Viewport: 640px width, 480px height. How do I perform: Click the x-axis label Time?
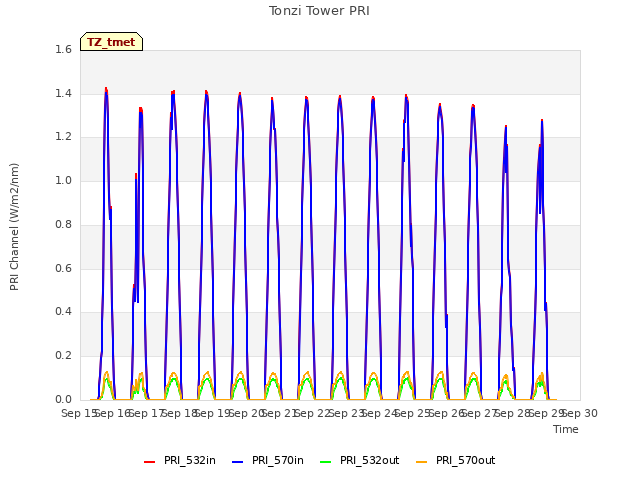(566, 429)
